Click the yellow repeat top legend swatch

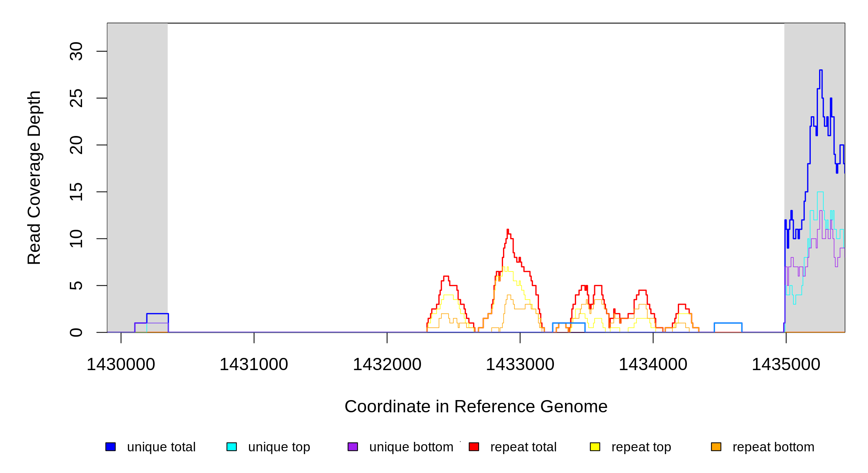pyautogui.click(x=595, y=447)
